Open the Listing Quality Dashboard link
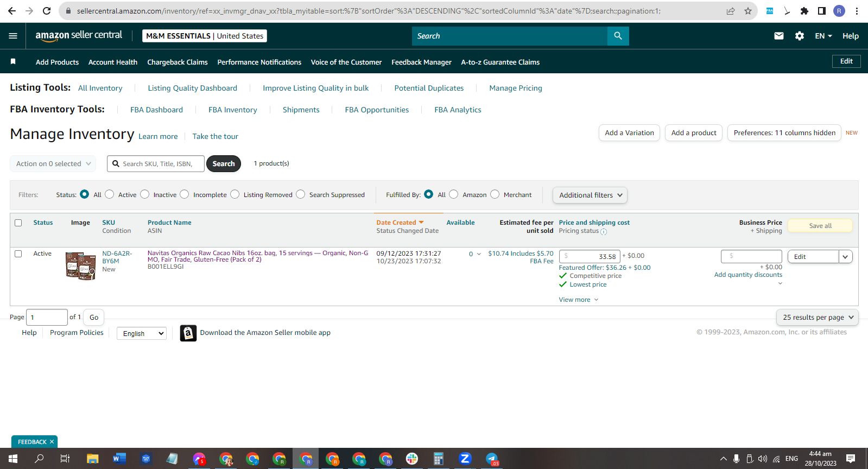The width and height of the screenshot is (868, 469). (193, 88)
